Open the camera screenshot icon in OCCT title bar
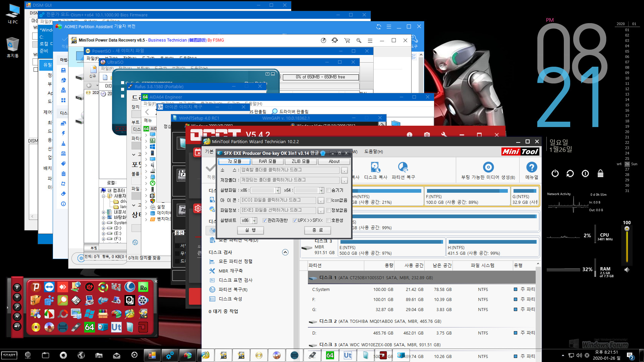Image resolution: width=644 pixels, height=362 pixels. [x=427, y=135]
